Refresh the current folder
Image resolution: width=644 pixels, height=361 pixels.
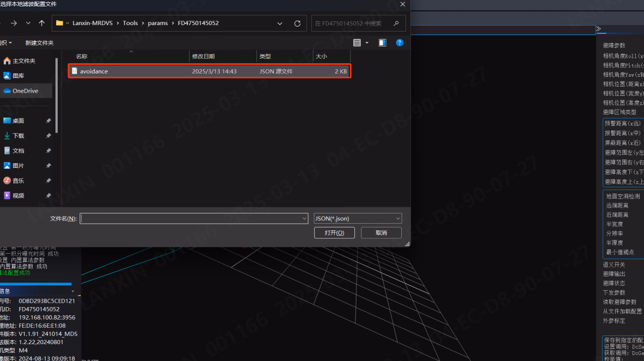tap(297, 23)
